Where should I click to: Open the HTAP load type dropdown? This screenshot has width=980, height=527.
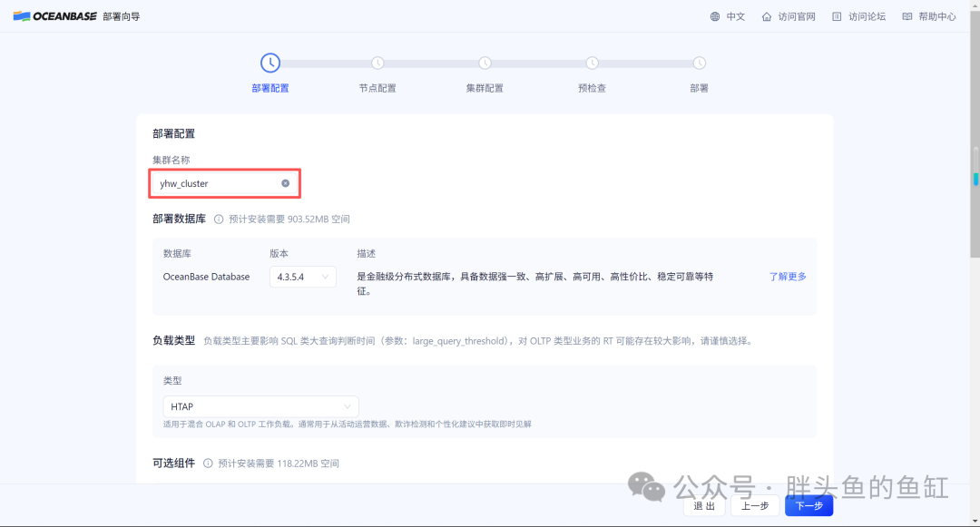point(260,406)
